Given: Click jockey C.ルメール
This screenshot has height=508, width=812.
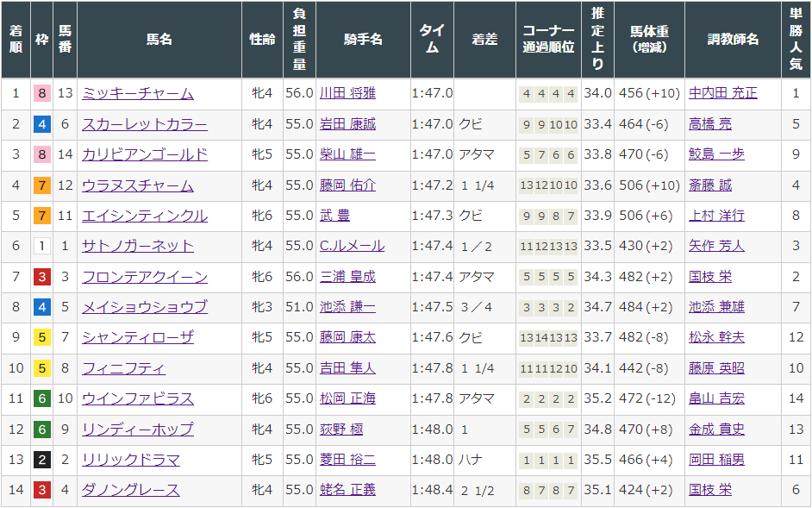Looking at the screenshot, I should coord(353,246).
